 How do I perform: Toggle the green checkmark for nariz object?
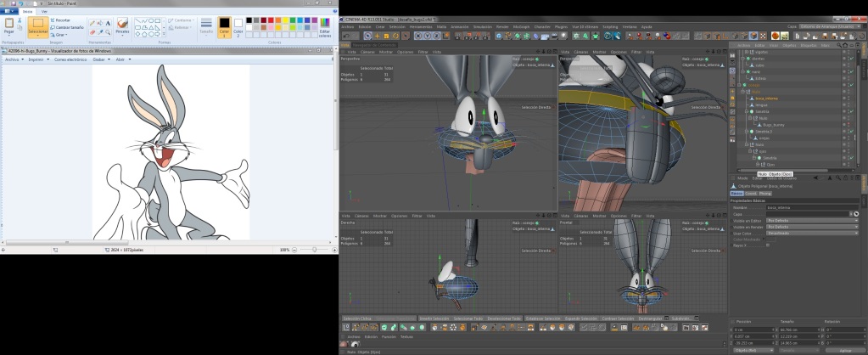[x=851, y=71]
